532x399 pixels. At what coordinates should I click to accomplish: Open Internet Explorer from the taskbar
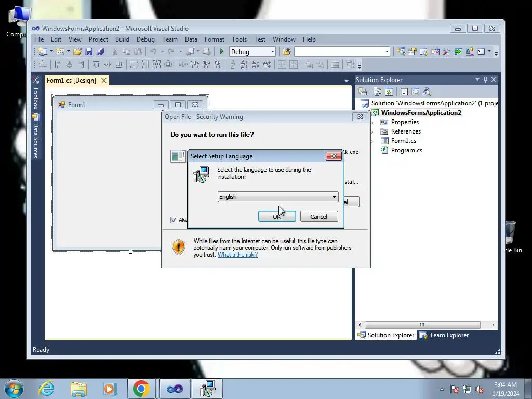(46, 389)
